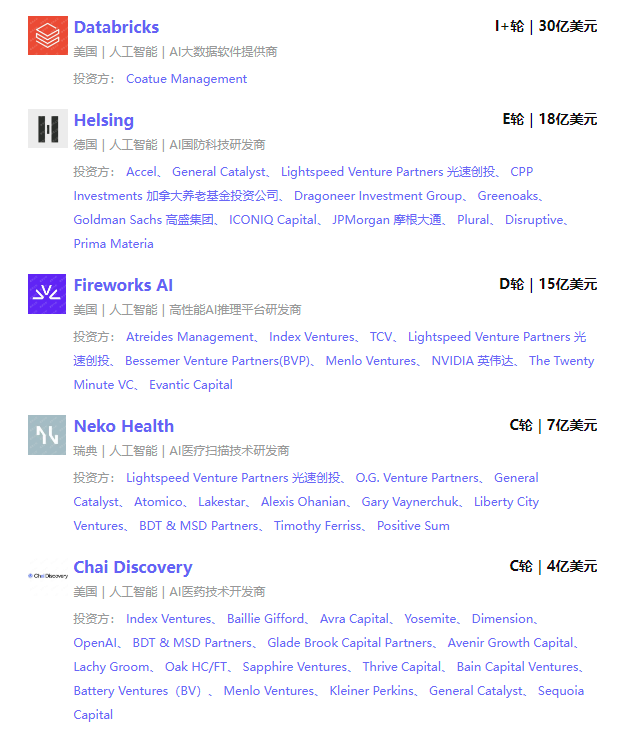Open the Databricks logo icon
This screenshot has width=641, height=736.
[x=48, y=35]
